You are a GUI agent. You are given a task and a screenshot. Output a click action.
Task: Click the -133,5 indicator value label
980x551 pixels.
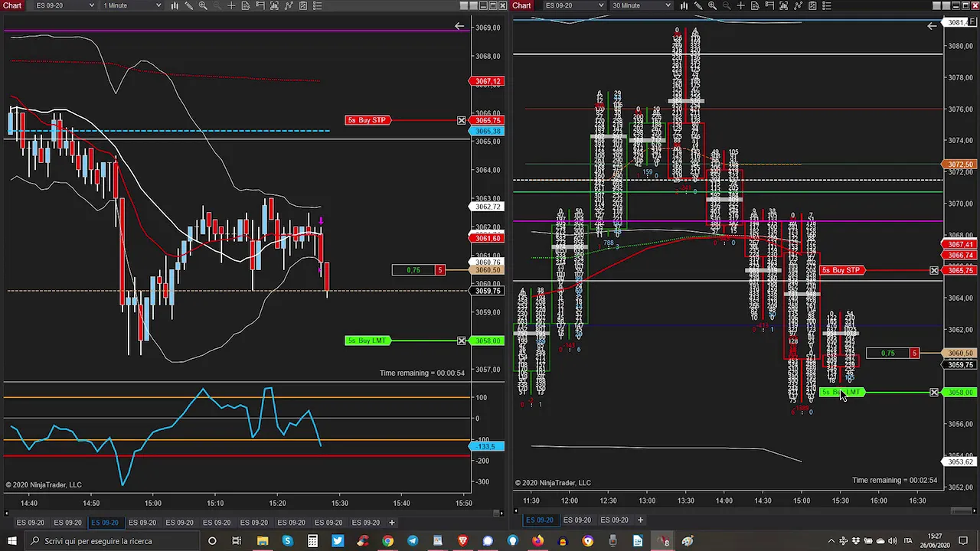487,446
